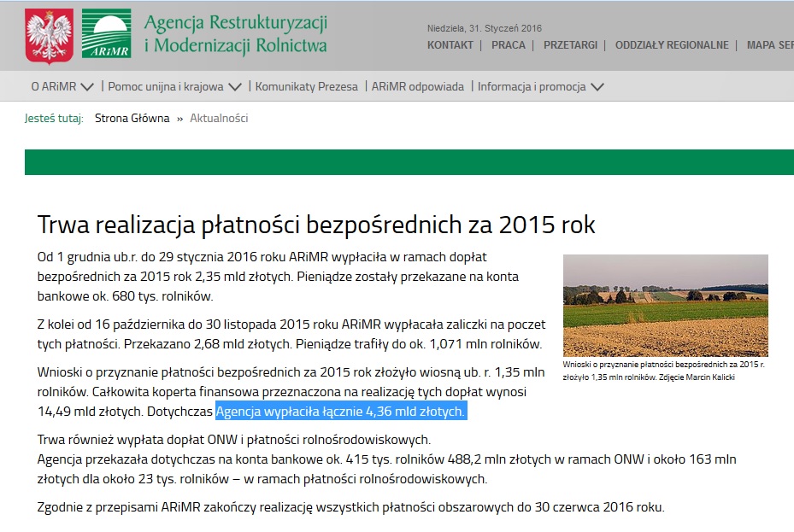Click the Polish eagle emblem logo
This screenshot has width=794, height=532.
49,37
